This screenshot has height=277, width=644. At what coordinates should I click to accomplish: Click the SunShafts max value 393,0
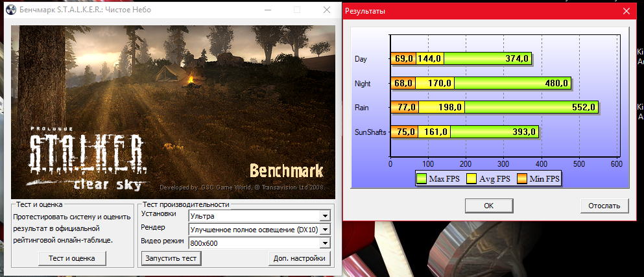(524, 132)
